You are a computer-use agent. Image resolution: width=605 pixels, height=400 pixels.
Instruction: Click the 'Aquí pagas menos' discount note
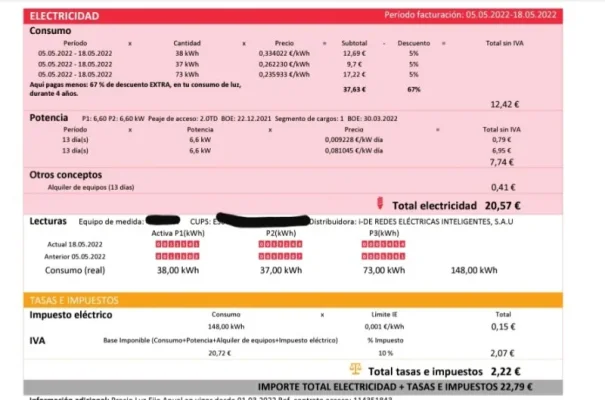[135, 89]
